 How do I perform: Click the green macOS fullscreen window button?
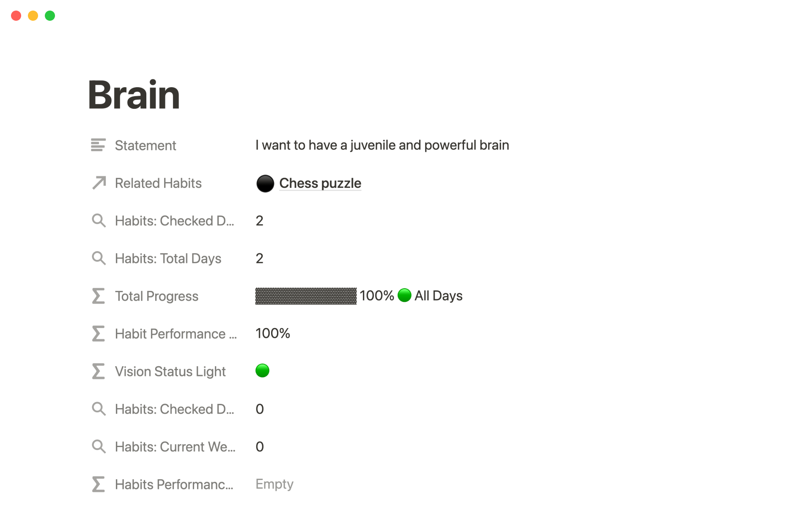[50, 16]
